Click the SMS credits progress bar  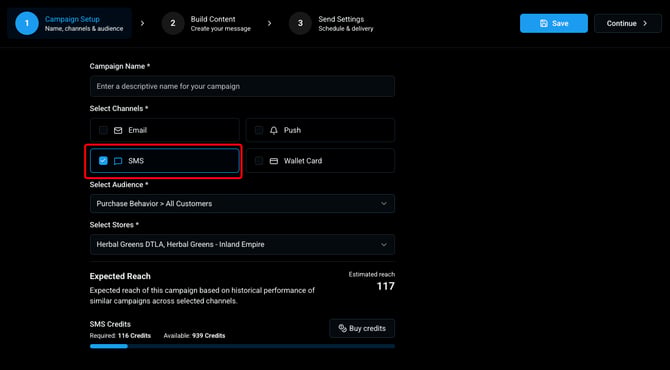pos(242,346)
